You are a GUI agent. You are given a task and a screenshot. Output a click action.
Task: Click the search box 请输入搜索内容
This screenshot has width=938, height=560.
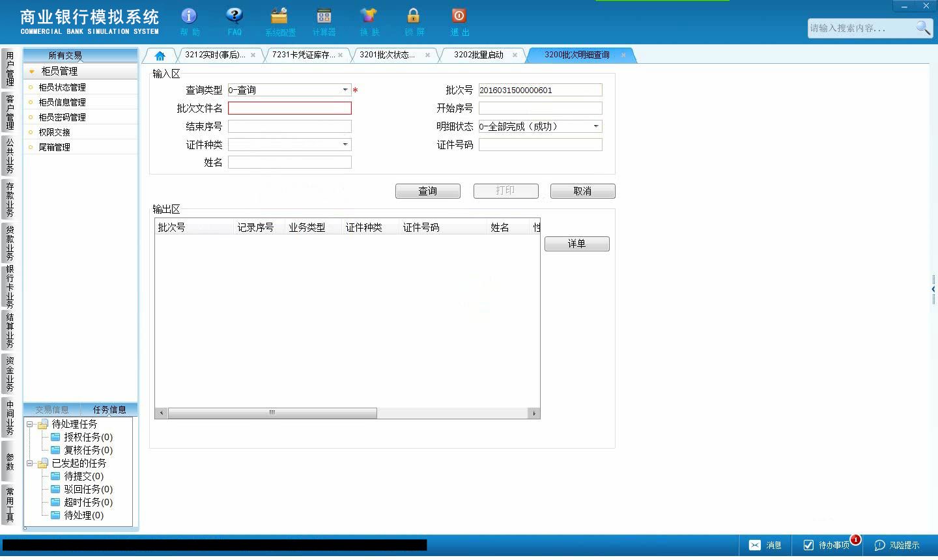[860, 28]
